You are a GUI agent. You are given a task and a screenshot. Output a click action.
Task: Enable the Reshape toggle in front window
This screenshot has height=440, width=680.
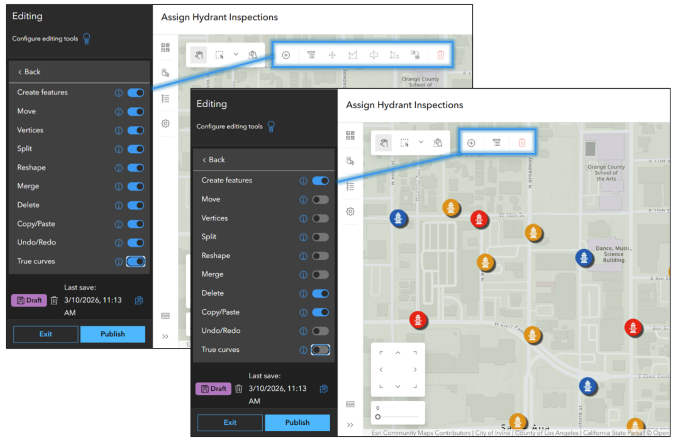[x=320, y=256]
